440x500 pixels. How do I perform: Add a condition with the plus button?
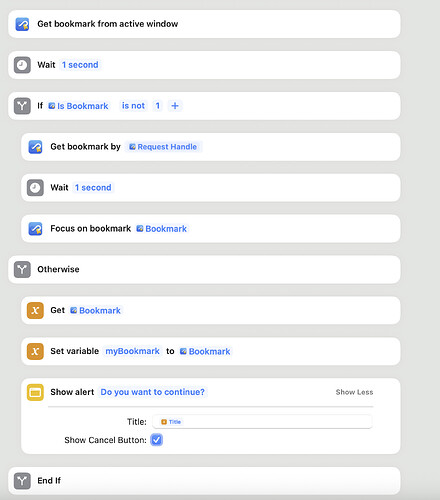(175, 106)
